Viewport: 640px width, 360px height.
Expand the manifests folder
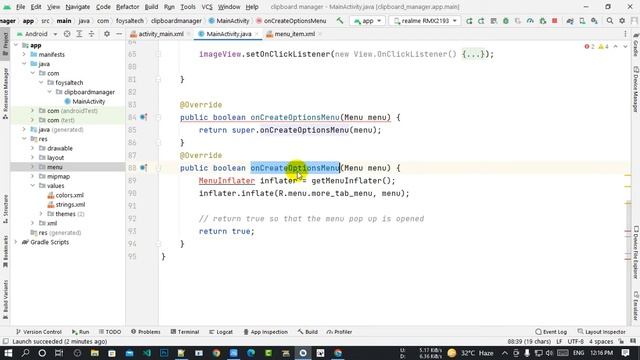coord(24,54)
